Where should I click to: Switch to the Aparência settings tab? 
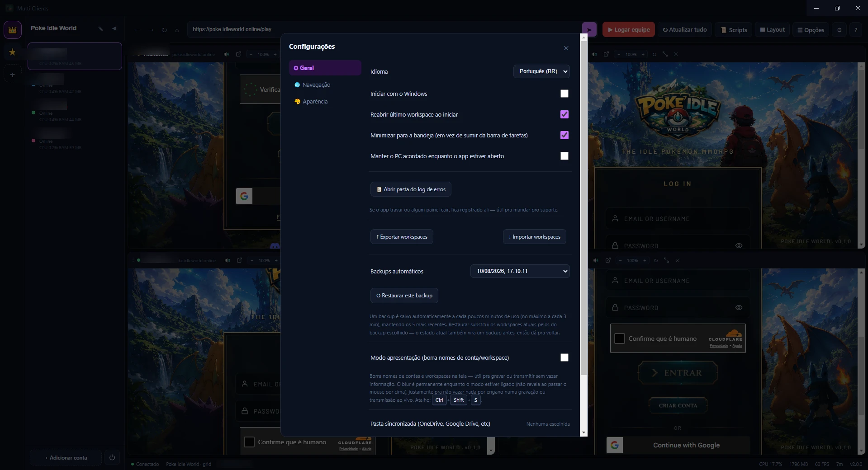(x=325, y=101)
